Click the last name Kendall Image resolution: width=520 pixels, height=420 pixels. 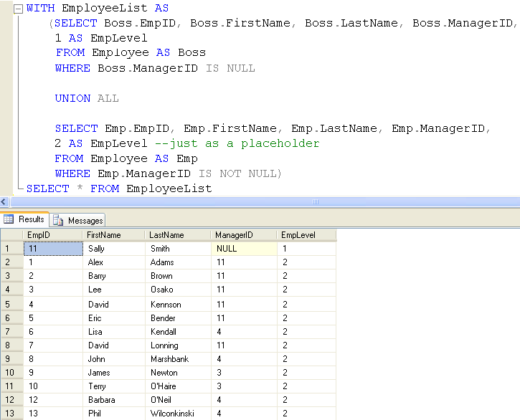click(164, 332)
